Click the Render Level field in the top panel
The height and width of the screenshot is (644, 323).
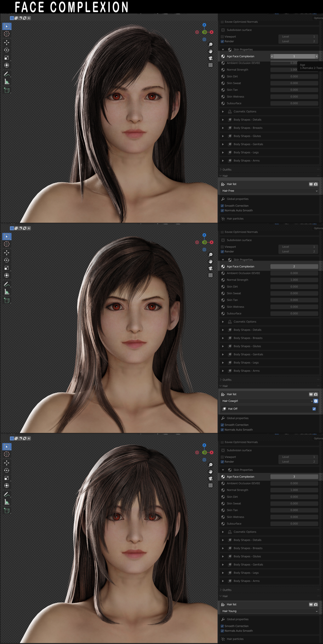point(298,42)
